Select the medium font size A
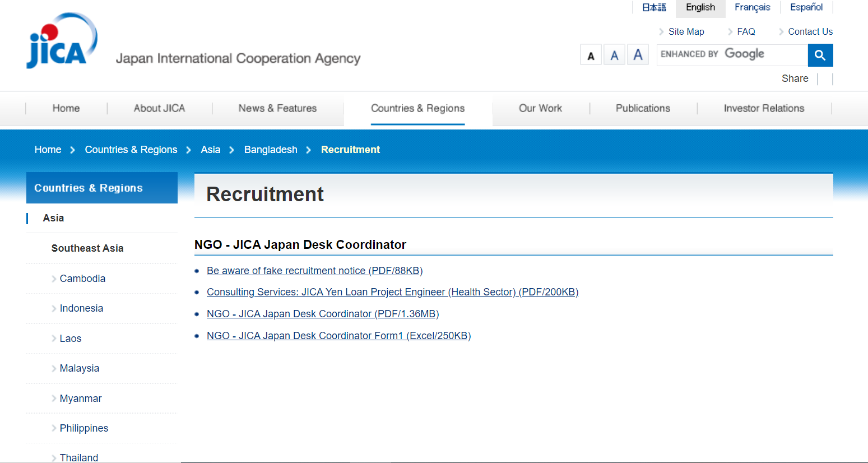 pyautogui.click(x=614, y=55)
